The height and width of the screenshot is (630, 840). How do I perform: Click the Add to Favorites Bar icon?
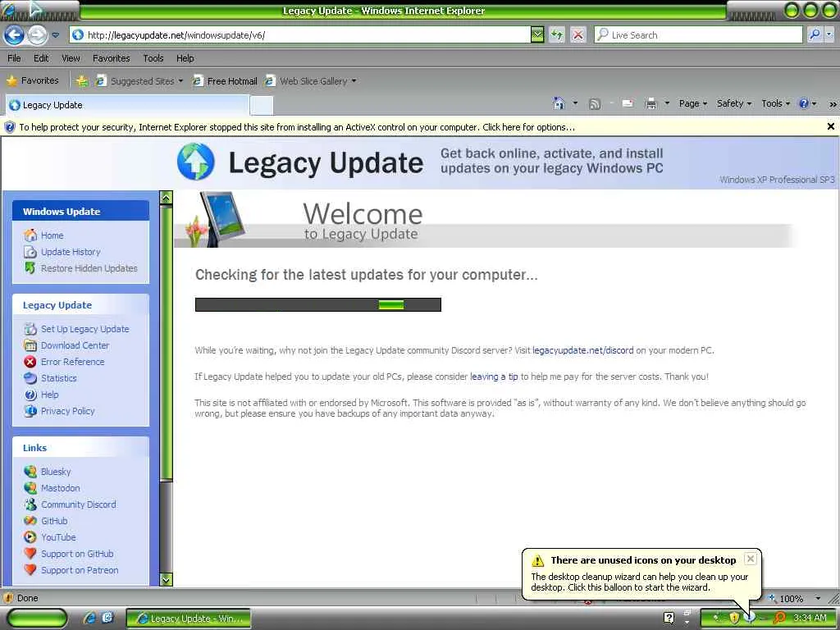click(x=82, y=81)
